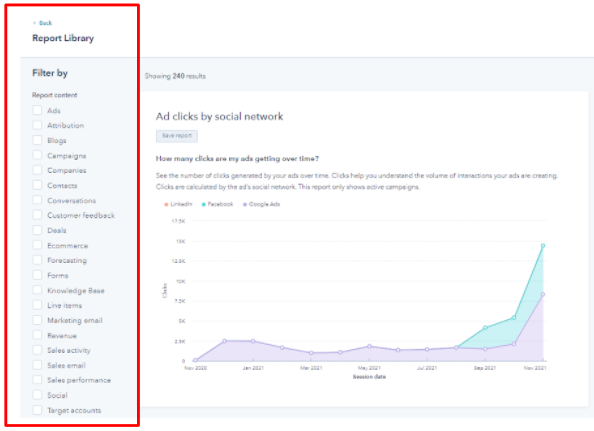
Task: Check the Companies filter checkbox
Action: tap(37, 170)
